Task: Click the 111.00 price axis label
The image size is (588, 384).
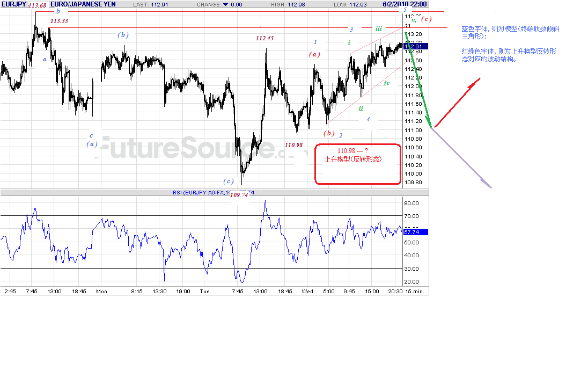Action: [x=413, y=131]
